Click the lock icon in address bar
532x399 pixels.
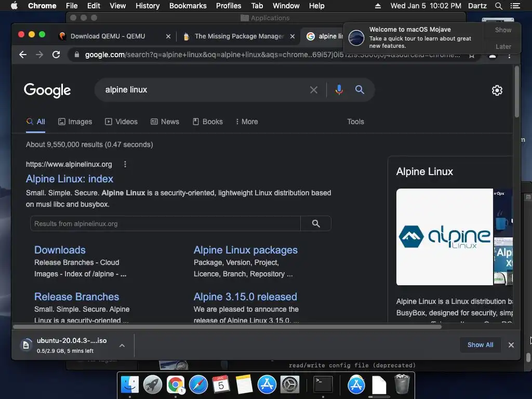coord(77,55)
